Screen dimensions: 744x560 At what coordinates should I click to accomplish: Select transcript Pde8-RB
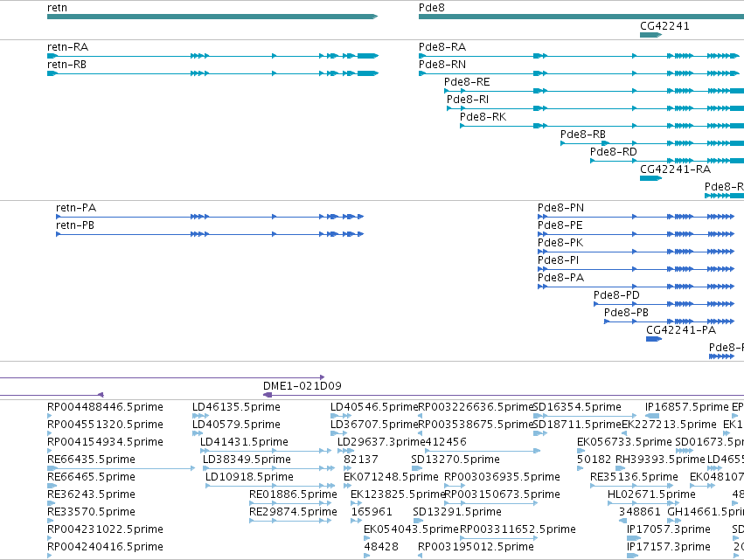[582, 135]
